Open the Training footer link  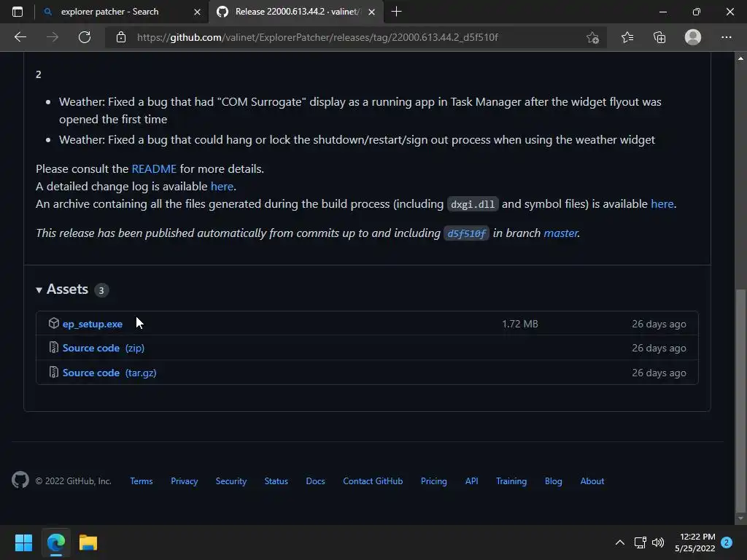tap(511, 481)
